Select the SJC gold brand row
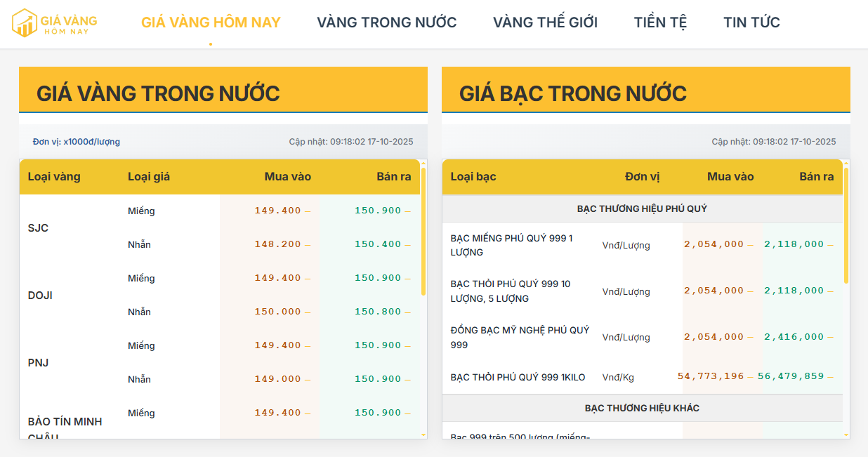Image resolution: width=868 pixels, height=457 pixels. pos(38,228)
